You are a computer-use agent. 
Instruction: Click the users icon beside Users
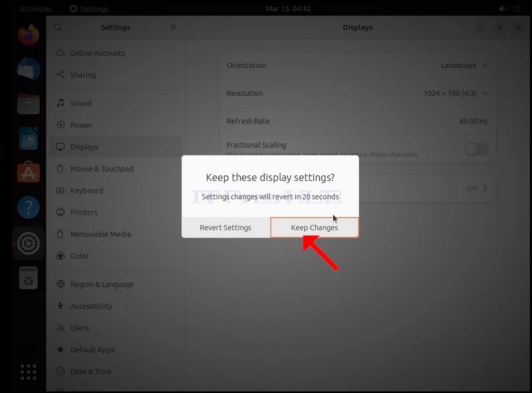61,328
